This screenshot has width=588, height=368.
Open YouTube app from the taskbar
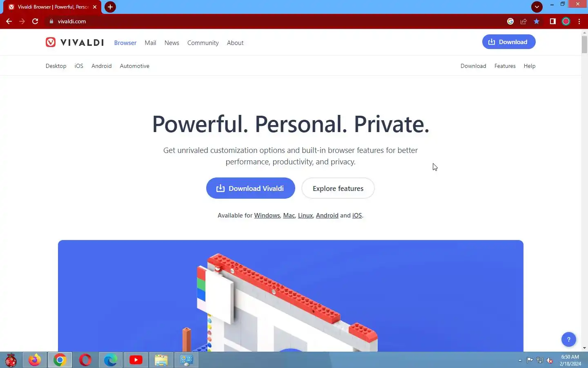pyautogui.click(x=136, y=360)
